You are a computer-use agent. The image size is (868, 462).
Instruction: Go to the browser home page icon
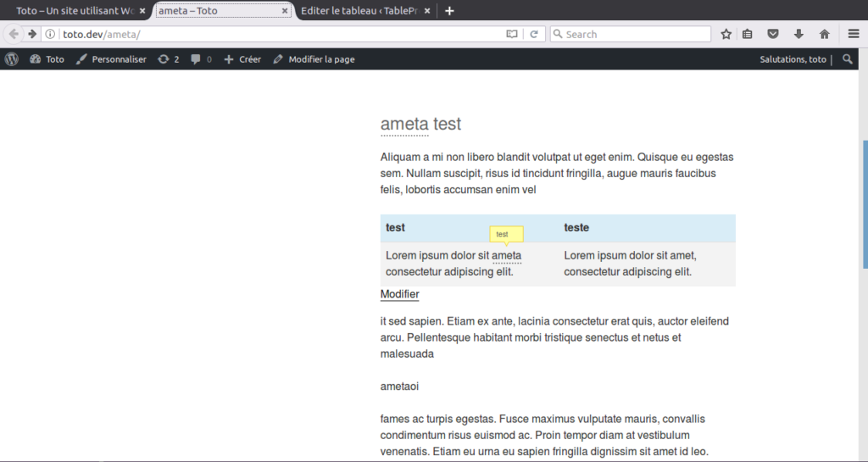pos(824,34)
